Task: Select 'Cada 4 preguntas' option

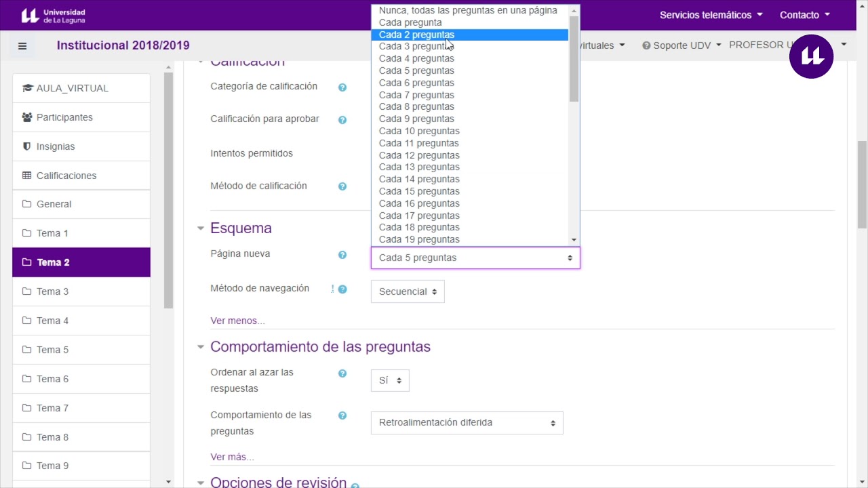Action: (469, 58)
